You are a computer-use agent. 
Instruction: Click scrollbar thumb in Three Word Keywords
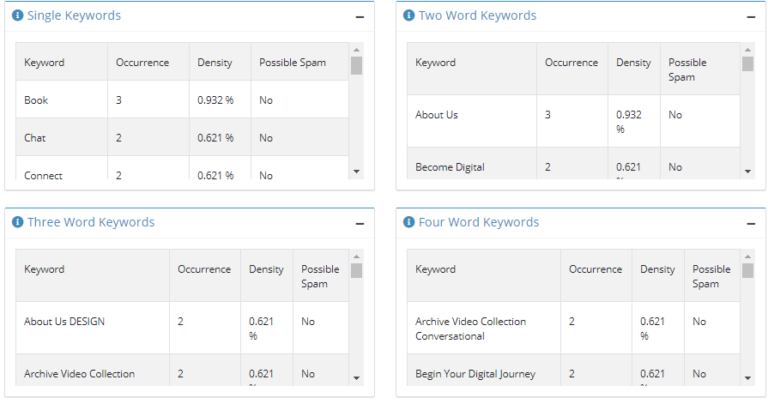(357, 271)
